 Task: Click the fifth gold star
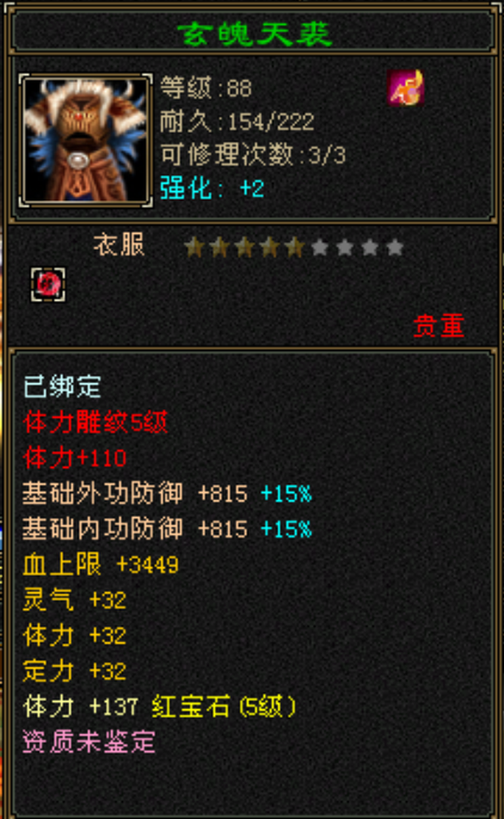click(295, 247)
